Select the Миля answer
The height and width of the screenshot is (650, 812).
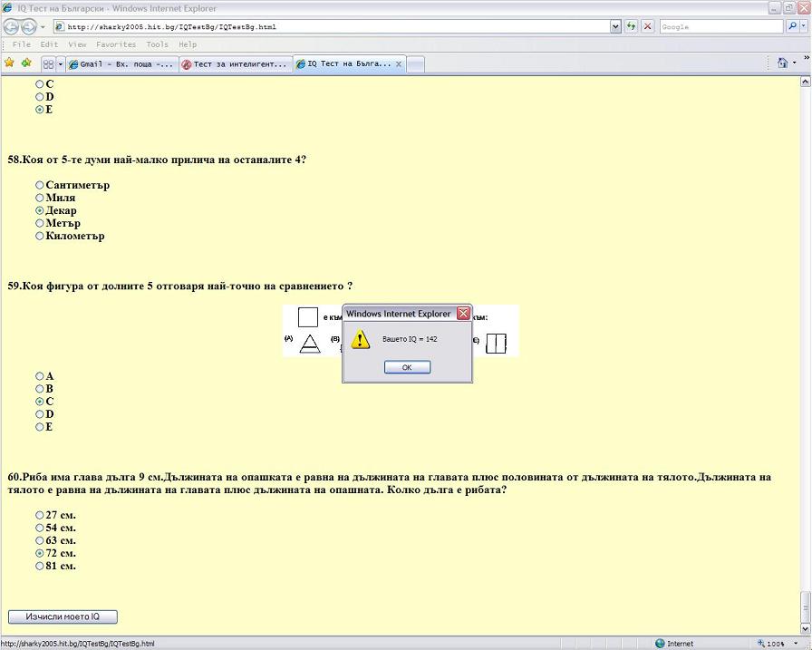(39, 198)
